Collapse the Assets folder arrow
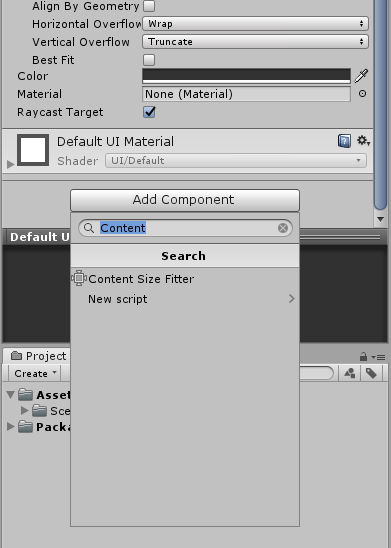Screen dimensions: 391x548 coord(10,395)
